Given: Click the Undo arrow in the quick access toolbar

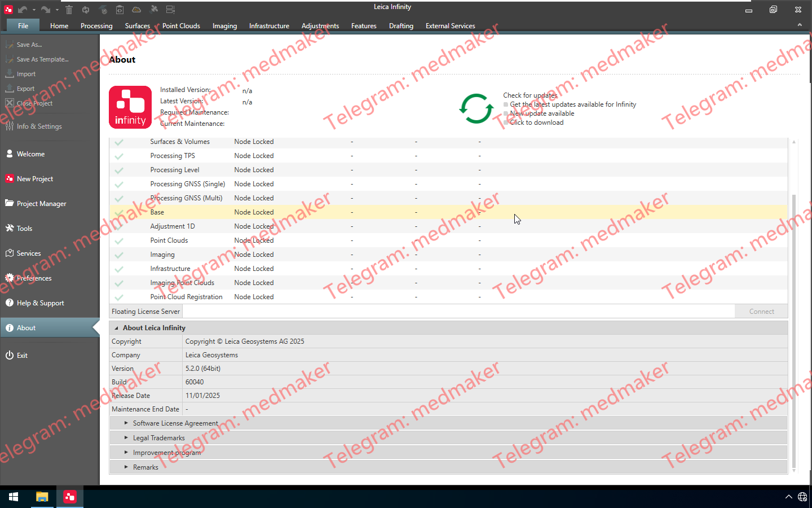Looking at the screenshot, I should click(23, 10).
